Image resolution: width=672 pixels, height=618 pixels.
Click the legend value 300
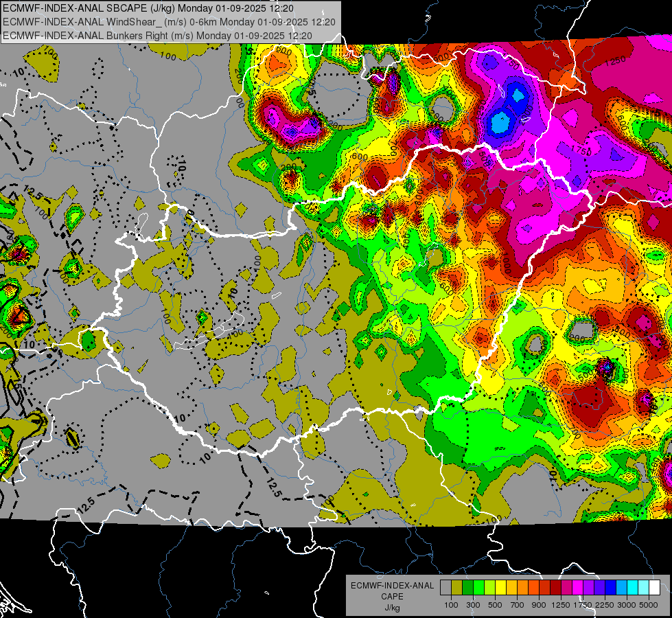click(x=473, y=605)
